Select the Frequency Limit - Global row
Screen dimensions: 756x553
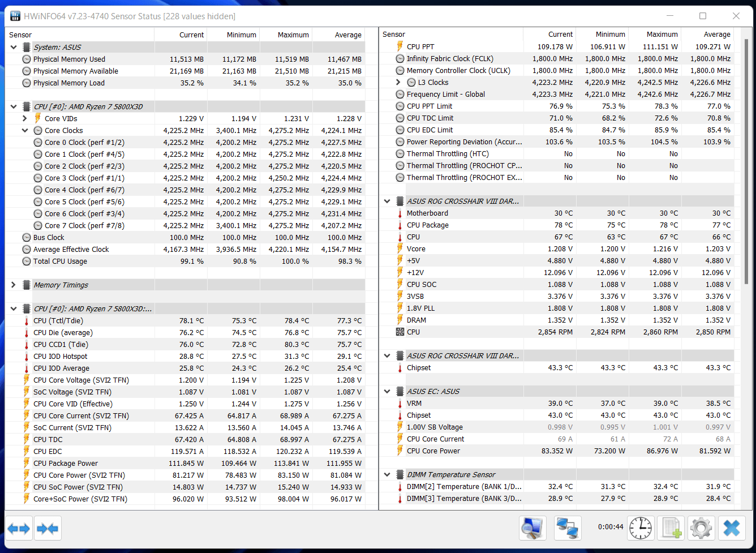pos(557,95)
